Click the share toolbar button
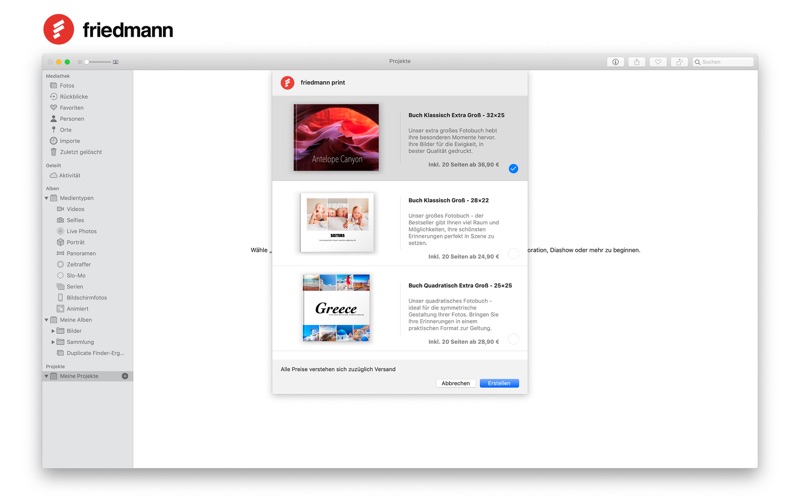Viewport: 800px width, 500px height. tap(636, 62)
